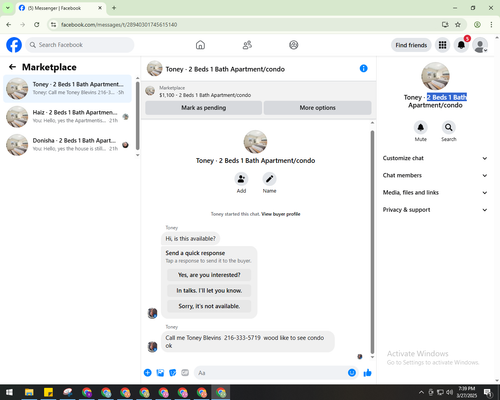Send a thumbs-up like
The height and width of the screenshot is (400, 500).
coord(367,373)
